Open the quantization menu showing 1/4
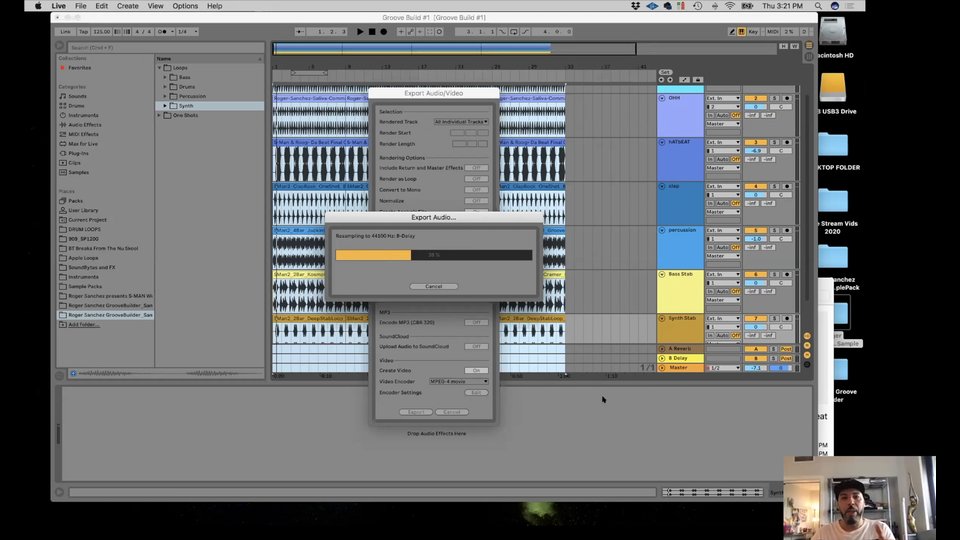The width and height of the screenshot is (960, 540). point(187,31)
